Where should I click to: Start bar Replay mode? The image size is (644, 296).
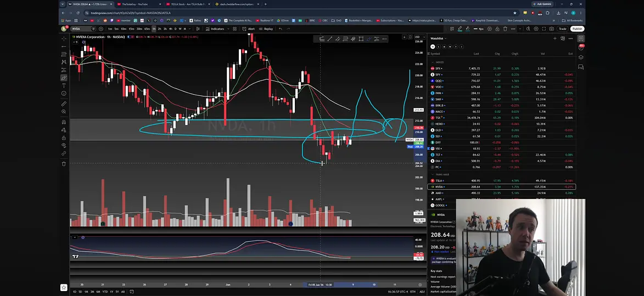pos(266,29)
